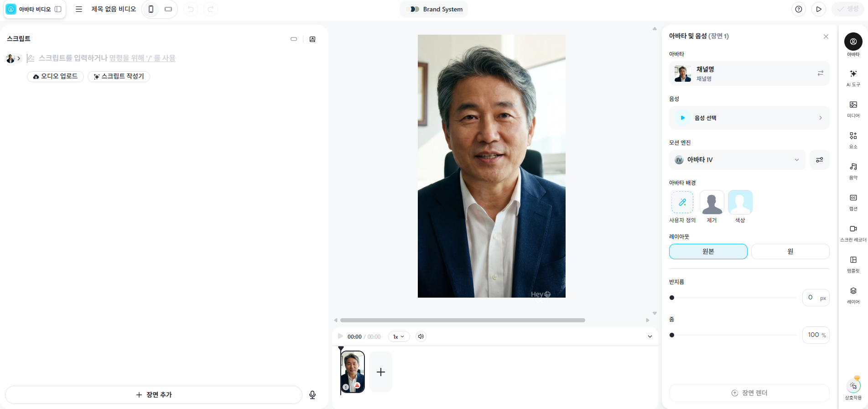This screenshot has height=409, width=868.
Task: Click the redo arrow
Action: point(210,9)
